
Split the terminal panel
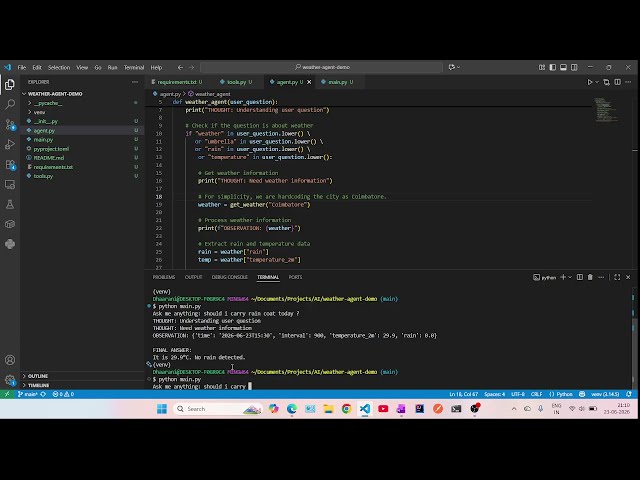[580, 277]
